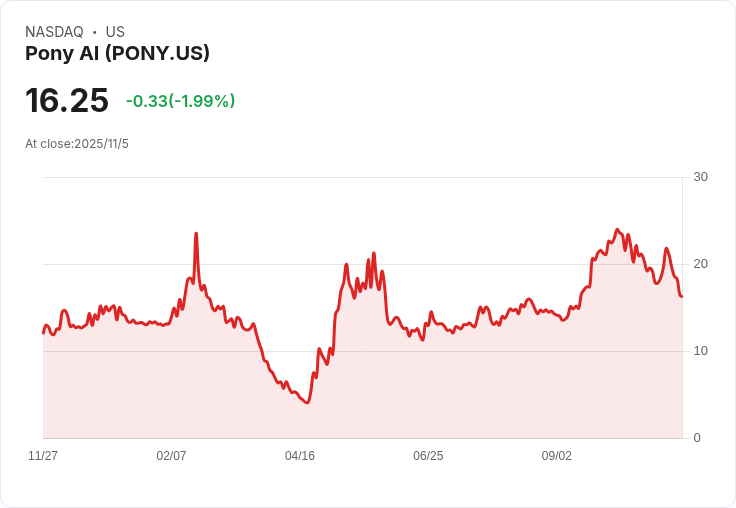The width and height of the screenshot is (736, 508).
Task: Click the highest autumn peak right of 09/02
Action: point(617,230)
